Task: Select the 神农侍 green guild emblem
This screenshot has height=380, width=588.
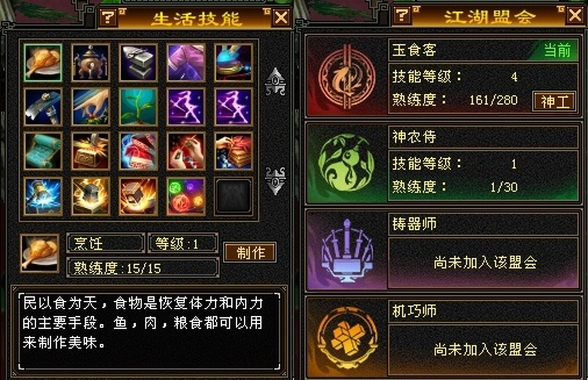Action: pos(347,163)
